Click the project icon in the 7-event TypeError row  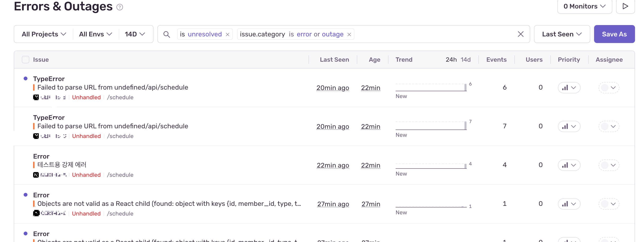pyautogui.click(x=36, y=136)
